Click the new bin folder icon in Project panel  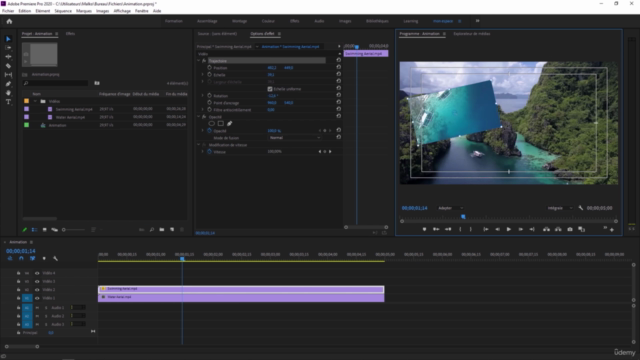coord(162,230)
